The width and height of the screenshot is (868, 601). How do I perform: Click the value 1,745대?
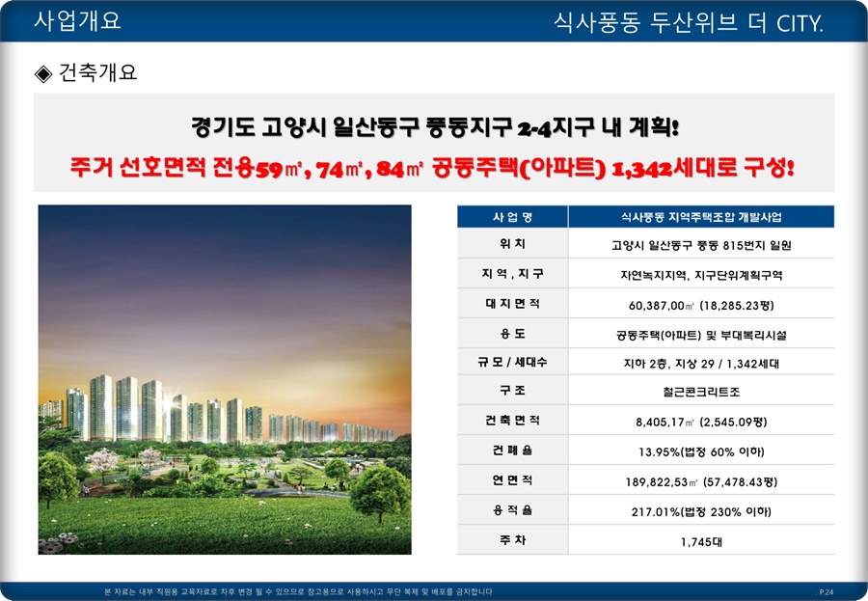[701, 542]
